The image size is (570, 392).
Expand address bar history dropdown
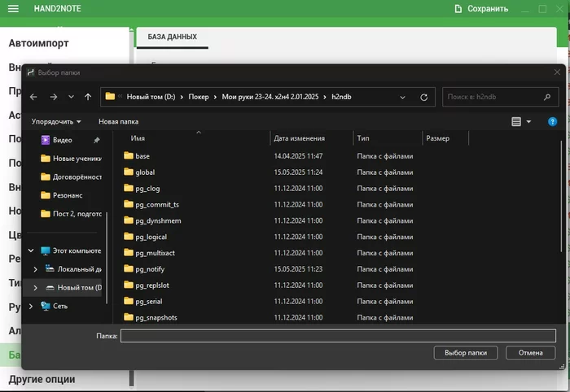click(402, 98)
